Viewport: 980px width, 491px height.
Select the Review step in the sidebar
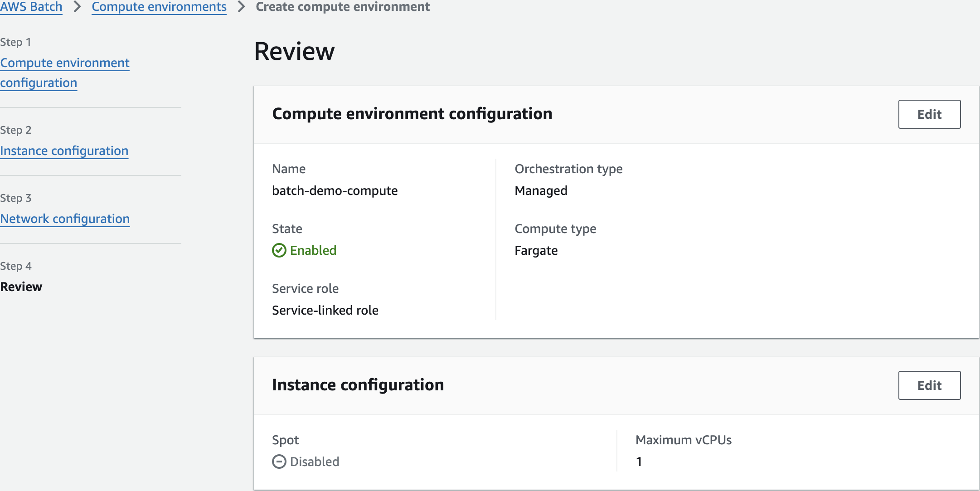click(x=21, y=287)
